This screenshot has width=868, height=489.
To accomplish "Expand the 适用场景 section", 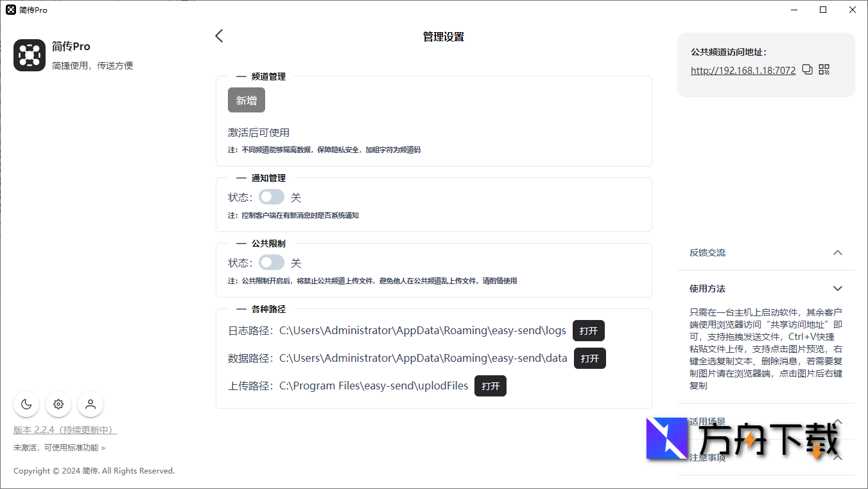I will tap(837, 422).
